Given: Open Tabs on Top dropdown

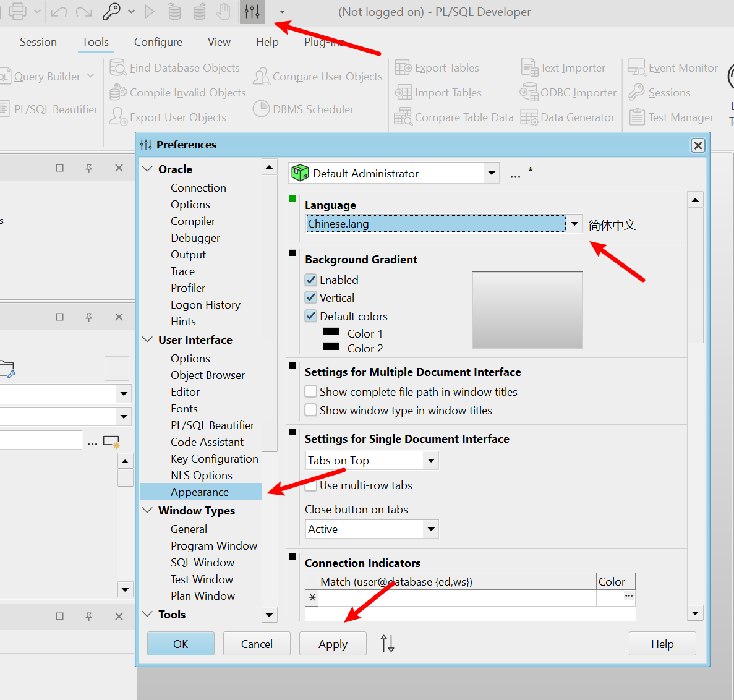Looking at the screenshot, I should (x=430, y=460).
